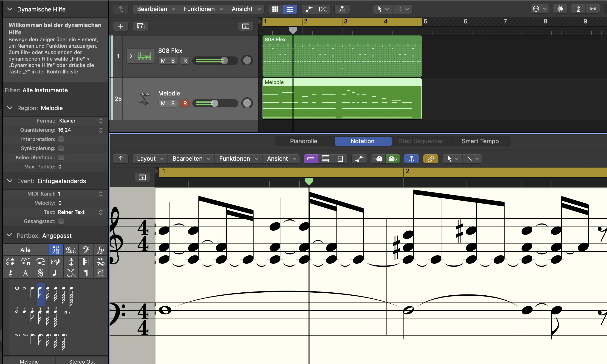Click the Quantisierung value field

click(76, 130)
